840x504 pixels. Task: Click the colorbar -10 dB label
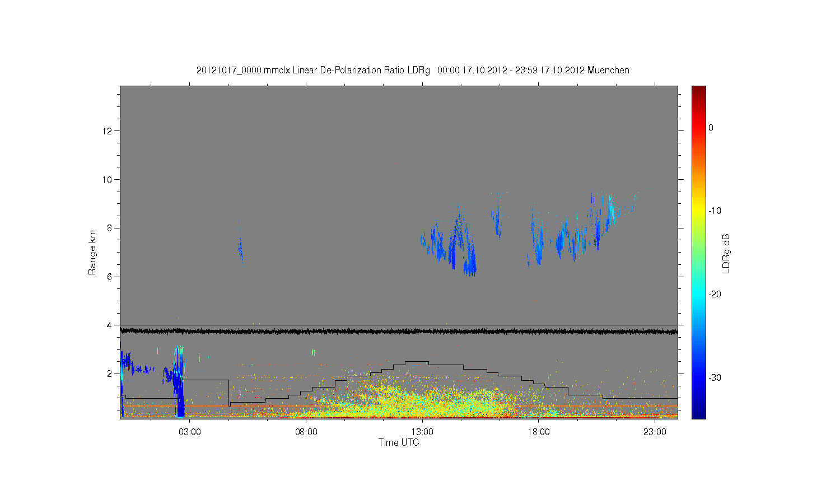[715, 211]
